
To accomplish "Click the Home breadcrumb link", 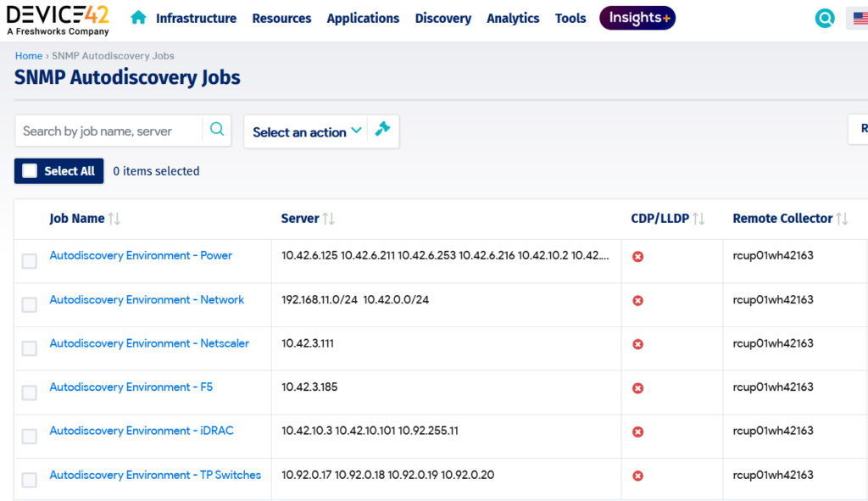I will tap(29, 56).
